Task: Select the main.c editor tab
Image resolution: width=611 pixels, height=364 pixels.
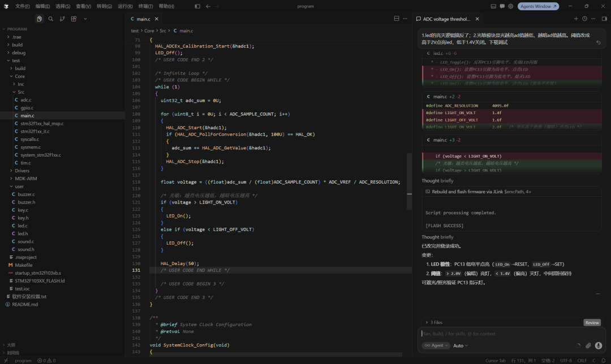Action: tap(143, 19)
